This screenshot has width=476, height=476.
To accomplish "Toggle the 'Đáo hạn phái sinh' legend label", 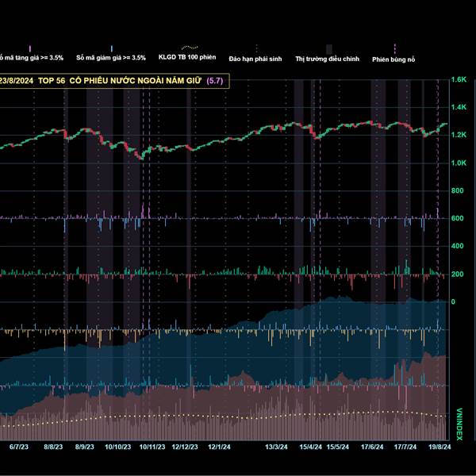I will point(254,59).
